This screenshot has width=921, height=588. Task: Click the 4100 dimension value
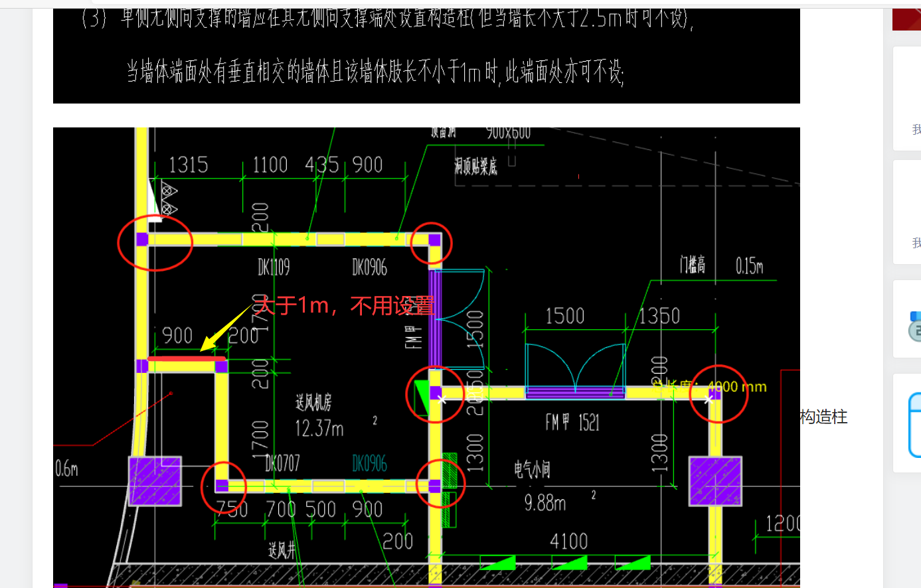click(568, 542)
